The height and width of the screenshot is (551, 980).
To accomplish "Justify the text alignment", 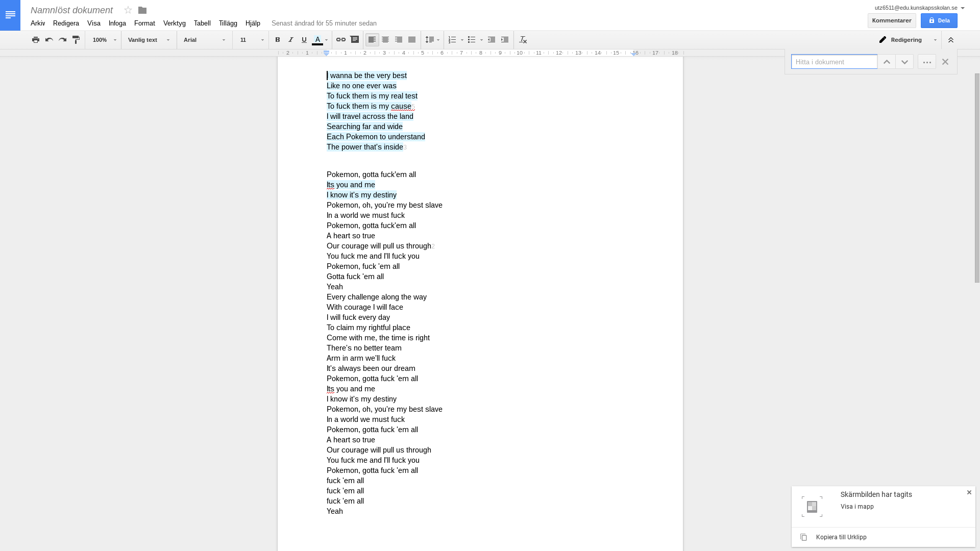I will [x=412, y=40].
